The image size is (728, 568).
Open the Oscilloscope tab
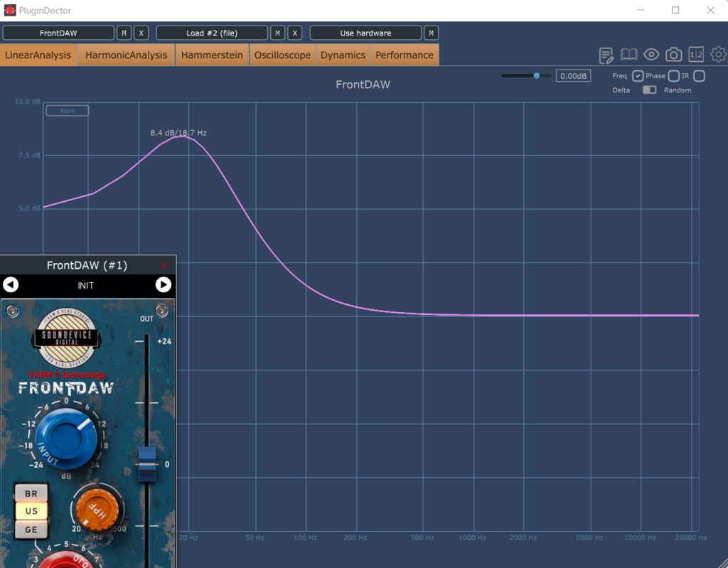282,55
